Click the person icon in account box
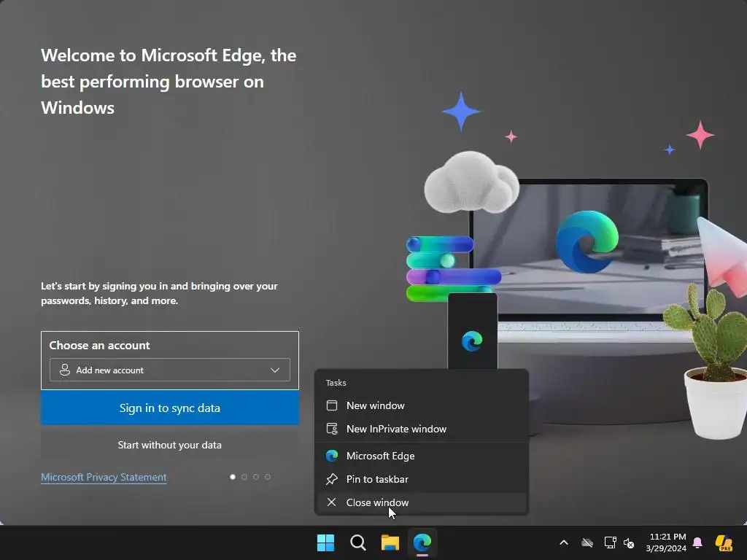 coord(65,370)
